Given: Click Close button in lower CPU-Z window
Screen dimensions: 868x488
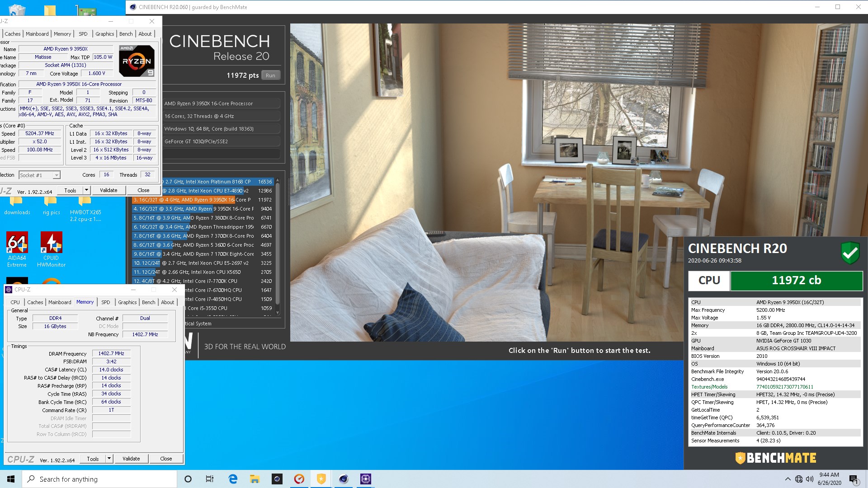Looking at the screenshot, I should tap(166, 459).
